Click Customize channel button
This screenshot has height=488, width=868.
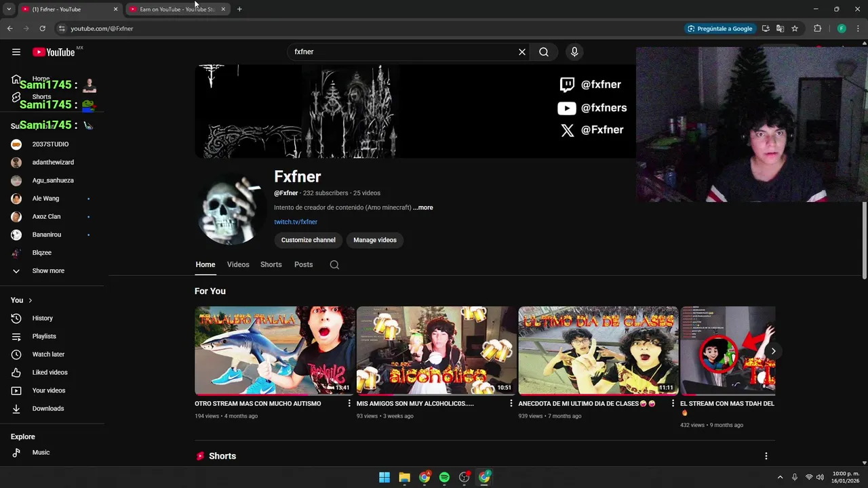pos(309,240)
